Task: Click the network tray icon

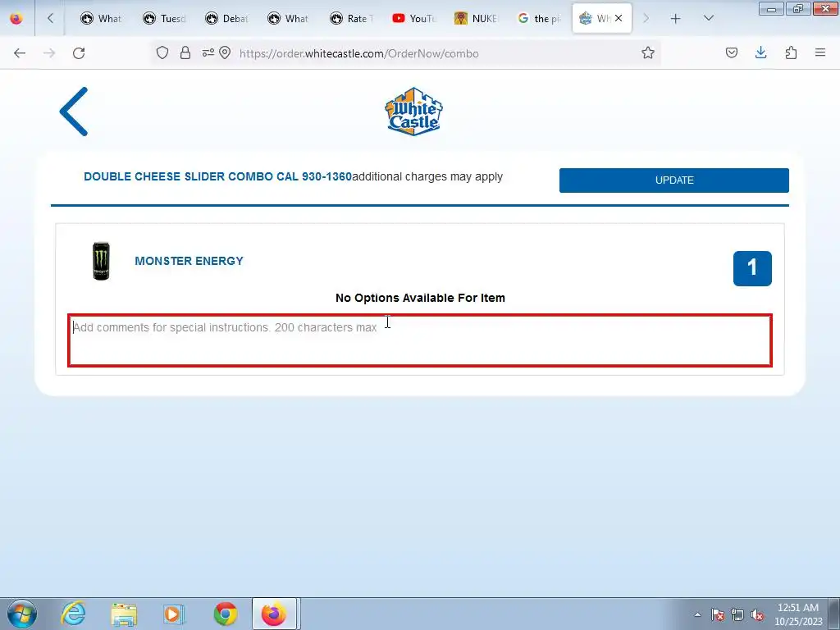Action: [x=737, y=614]
